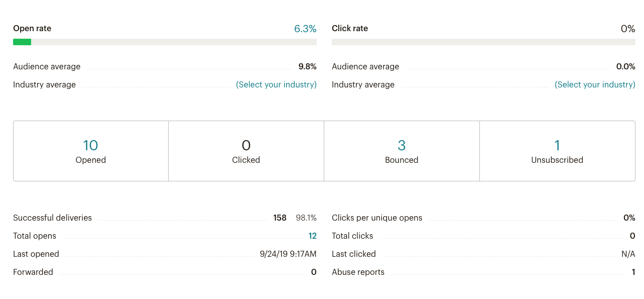
Task: Select your industry under Open rate
Action: pyautogui.click(x=276, y=85)
